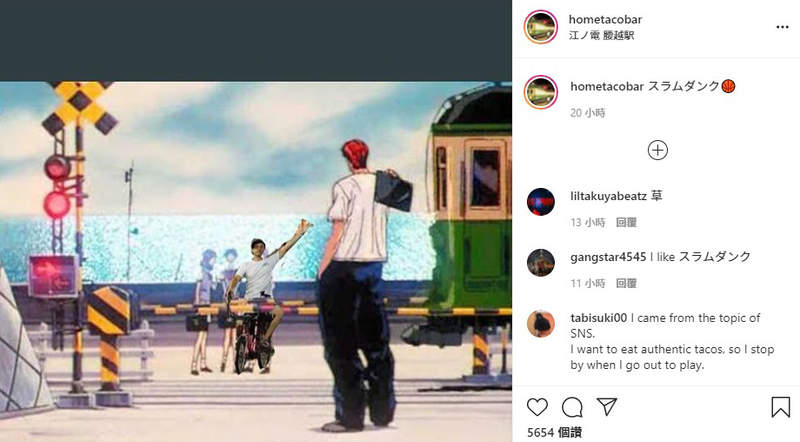This screenshot has height=442, width=800.
Task: Open tabisuki00 username link
Action: coord(598,318)
